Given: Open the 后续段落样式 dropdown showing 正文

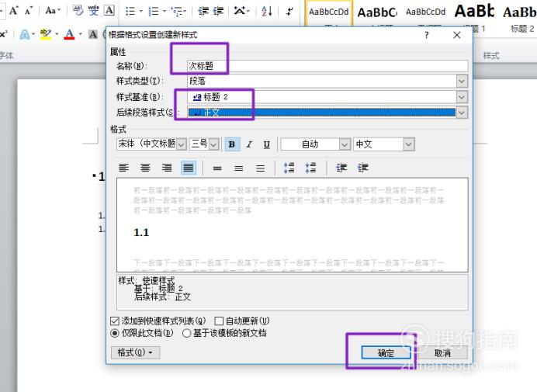Looking at the screenshot, I should 462,113.
